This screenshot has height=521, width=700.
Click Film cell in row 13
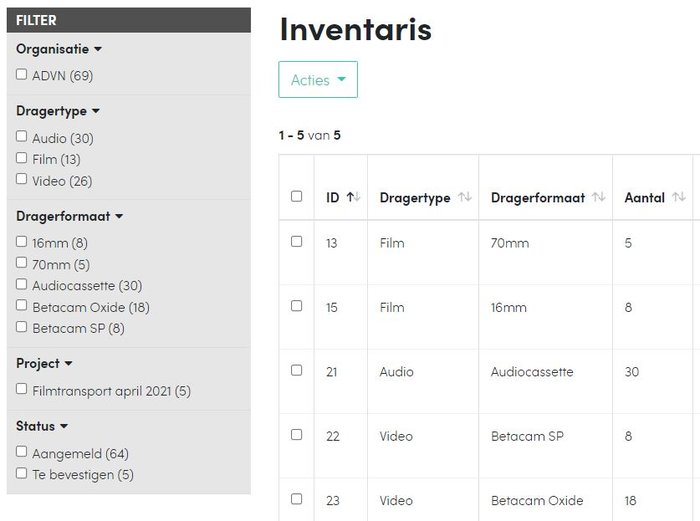coord(392,243)
